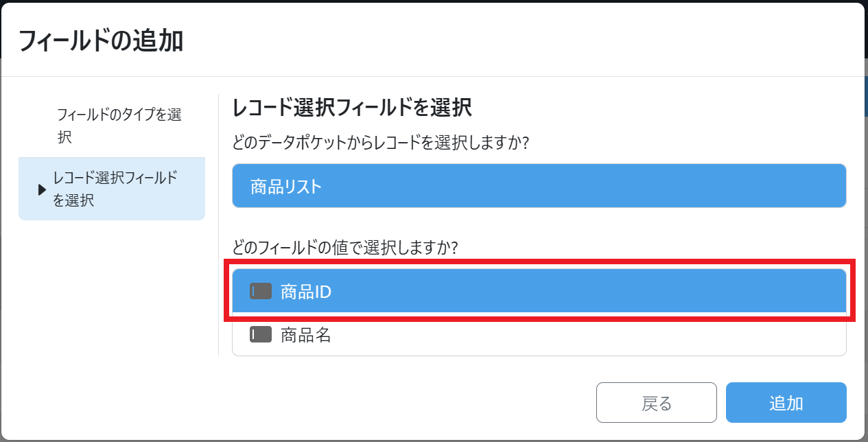Click the 商品名 label text

tap(306, 335)
